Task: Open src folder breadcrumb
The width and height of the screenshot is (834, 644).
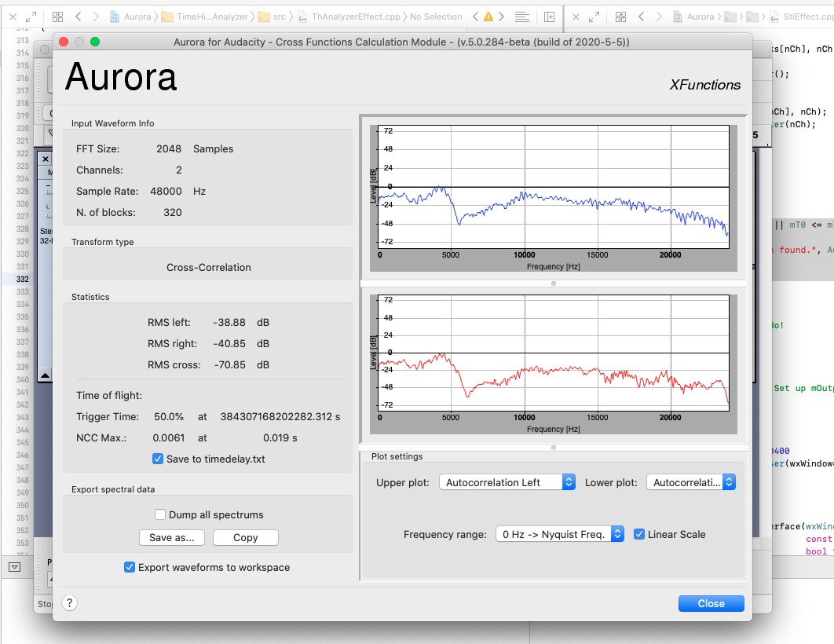Action: point(272,17)
